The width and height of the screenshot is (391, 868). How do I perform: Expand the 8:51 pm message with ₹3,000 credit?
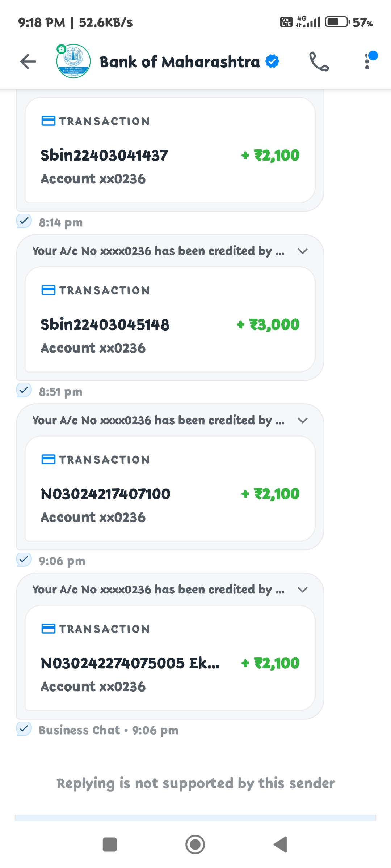click(302, 251)
